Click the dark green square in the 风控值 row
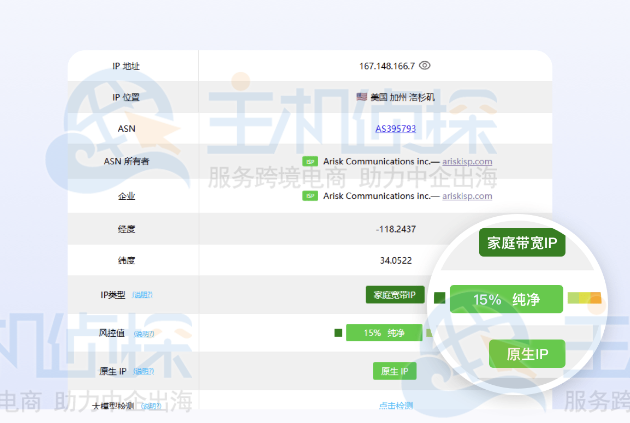This screenshot has height=423, width=630. 337,333
